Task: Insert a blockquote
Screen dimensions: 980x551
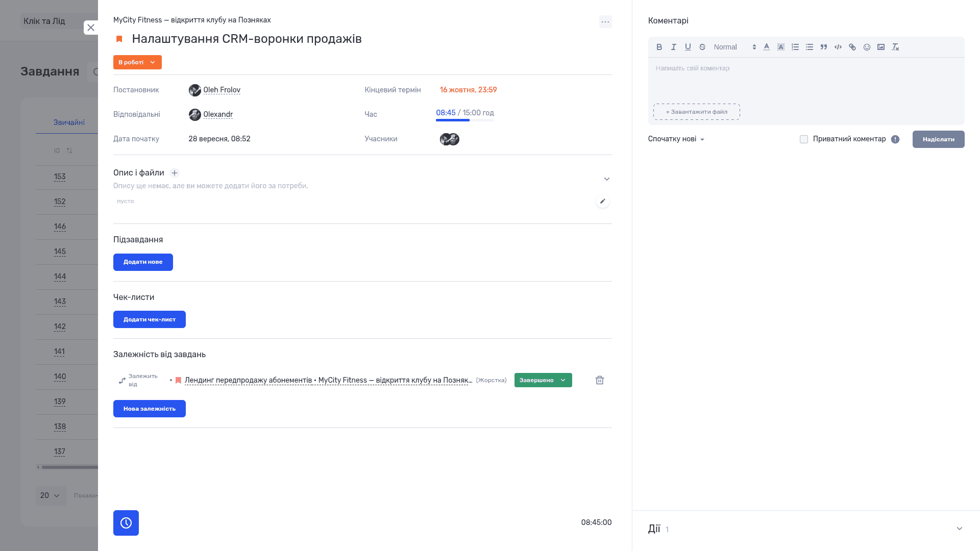Action: tap(823, 47)
